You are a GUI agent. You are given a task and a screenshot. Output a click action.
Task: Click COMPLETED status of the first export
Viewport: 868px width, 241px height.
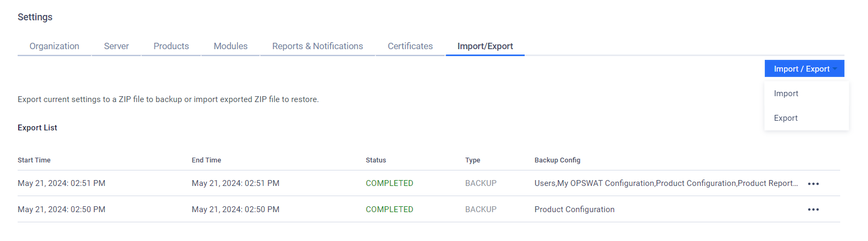coord(389,183)
